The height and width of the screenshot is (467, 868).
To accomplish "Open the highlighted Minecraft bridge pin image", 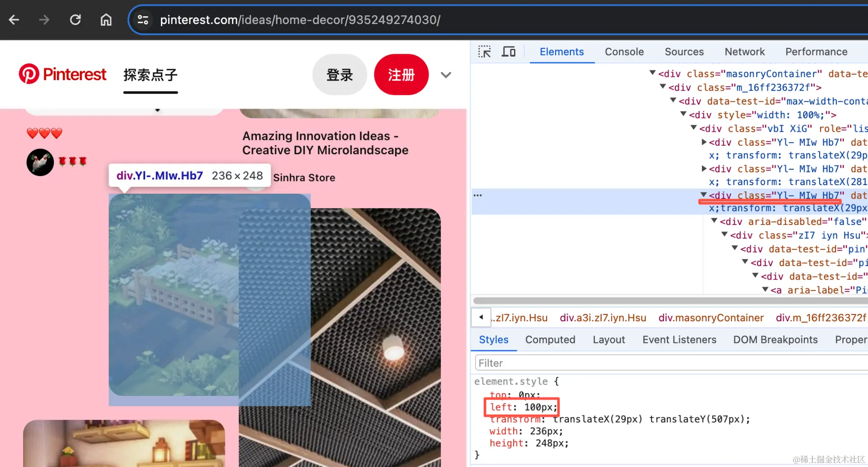I will (174, 295).
